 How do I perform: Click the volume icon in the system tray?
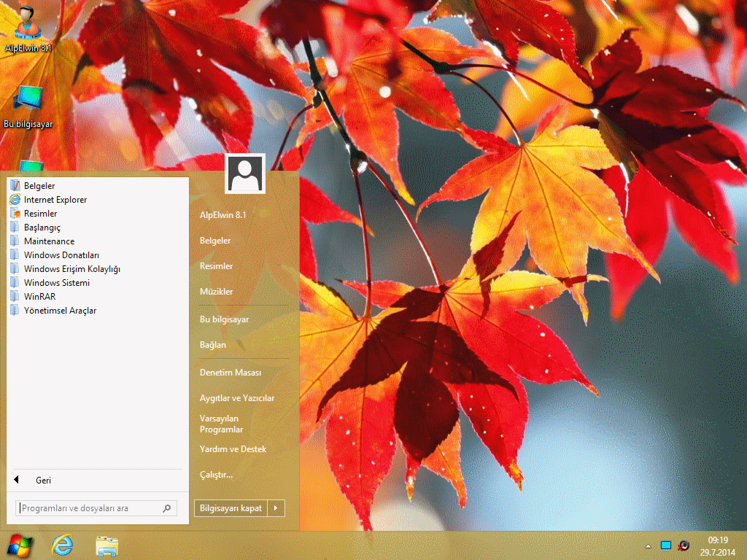[x=684, y=545]
